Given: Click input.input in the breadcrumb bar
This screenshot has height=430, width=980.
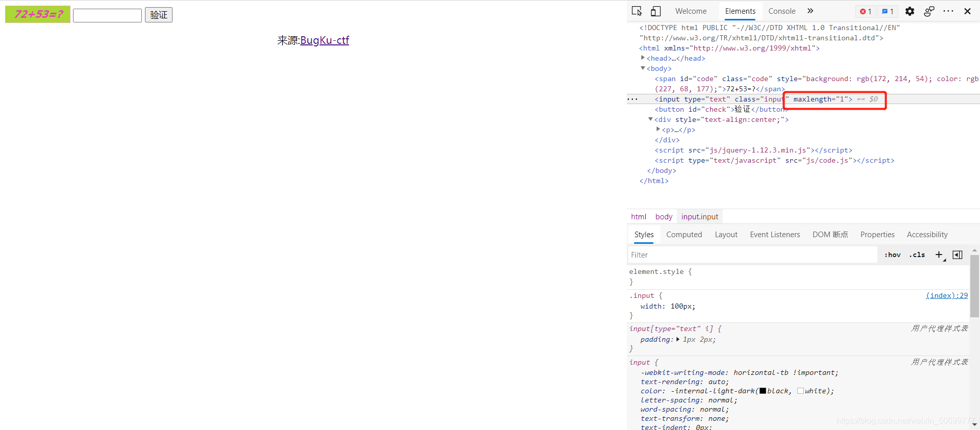Looking at the screenshot, I should tap(700, 216).
